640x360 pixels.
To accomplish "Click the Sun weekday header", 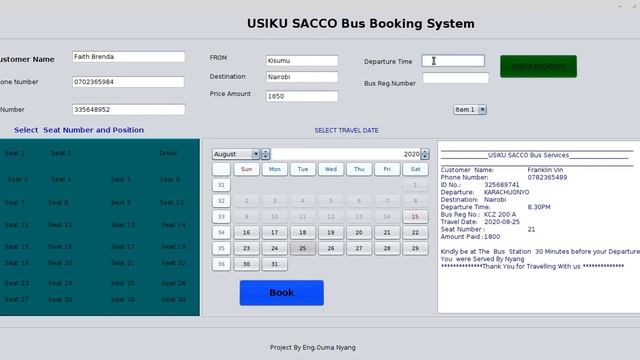I will (246, 169).
